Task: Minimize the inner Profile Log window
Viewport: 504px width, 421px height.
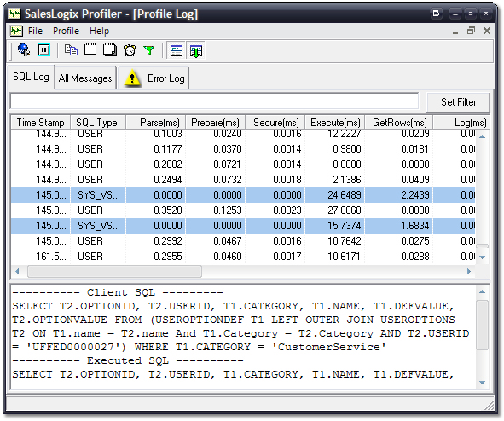Action: (x=455, y=32)
